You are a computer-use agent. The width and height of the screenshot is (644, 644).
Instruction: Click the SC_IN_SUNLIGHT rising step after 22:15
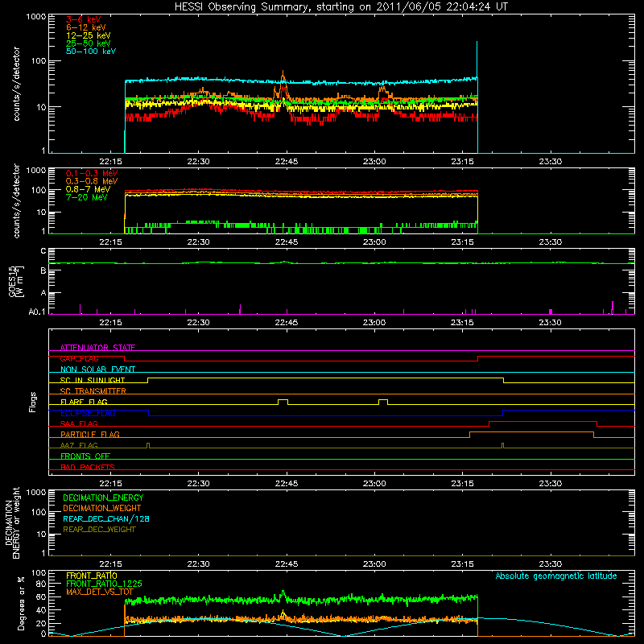(148, 380)
